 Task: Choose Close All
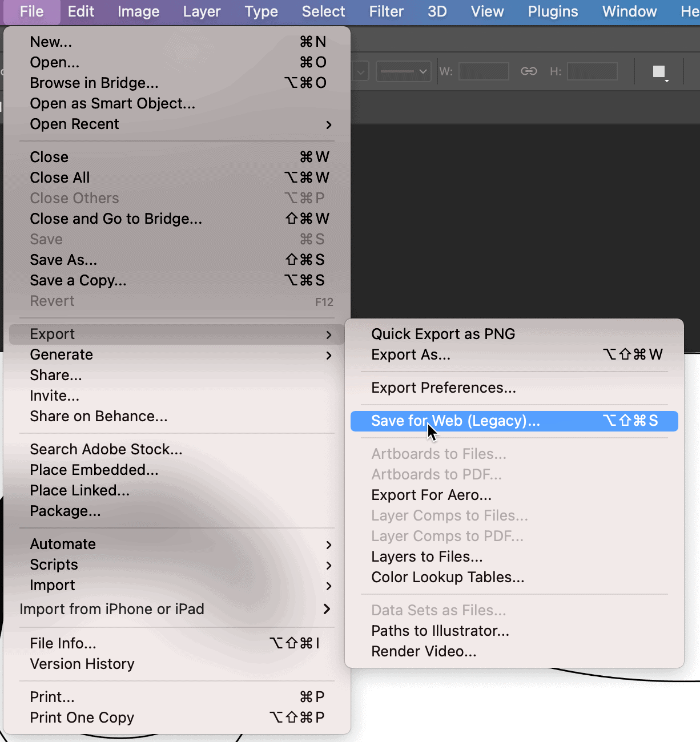tap(177, 178)
